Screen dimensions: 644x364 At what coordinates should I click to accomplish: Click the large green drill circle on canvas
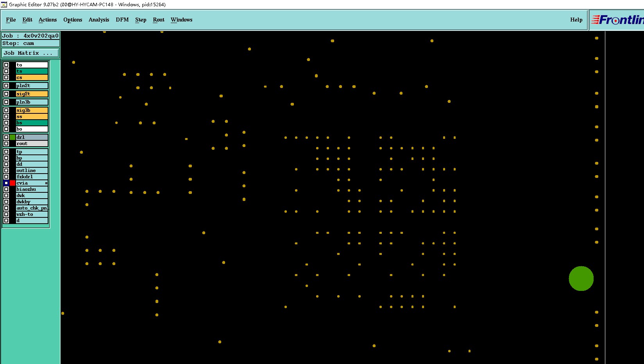[x=581, y=278]
